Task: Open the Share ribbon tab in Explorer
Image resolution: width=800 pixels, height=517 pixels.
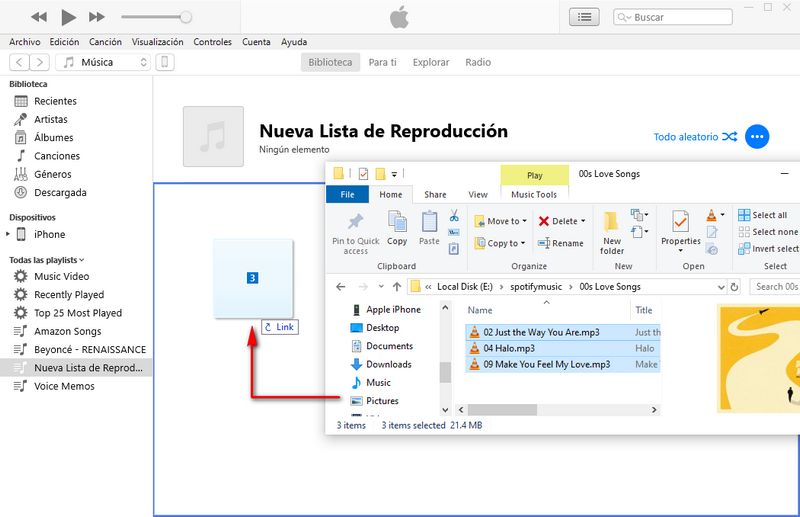Action: pyautogui.click(x=435, y=194)
